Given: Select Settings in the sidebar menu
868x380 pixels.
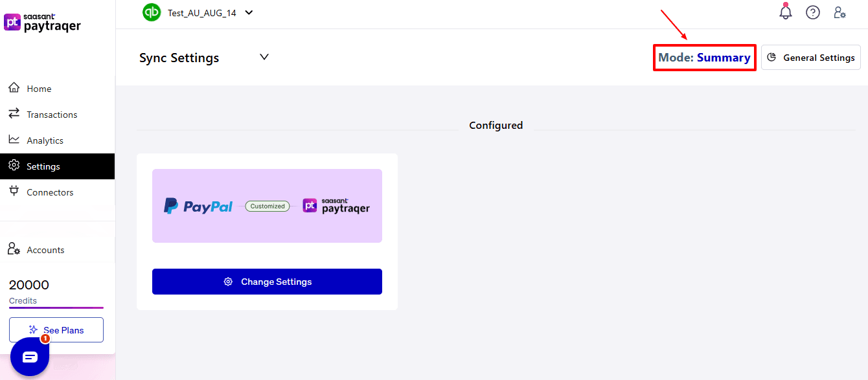Looking at the screenshot, I should coord(43,166).
